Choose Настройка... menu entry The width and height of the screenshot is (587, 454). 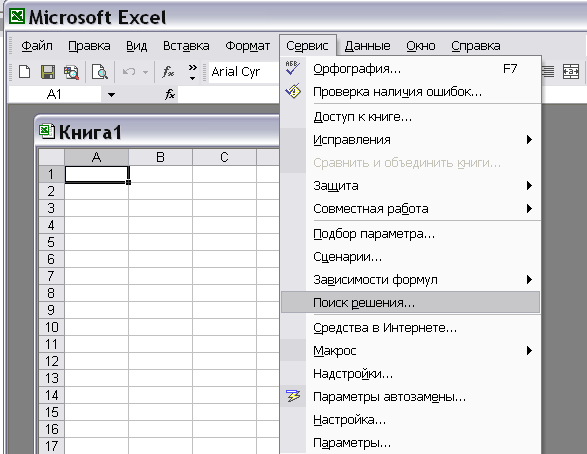click(x=410, y=420)
